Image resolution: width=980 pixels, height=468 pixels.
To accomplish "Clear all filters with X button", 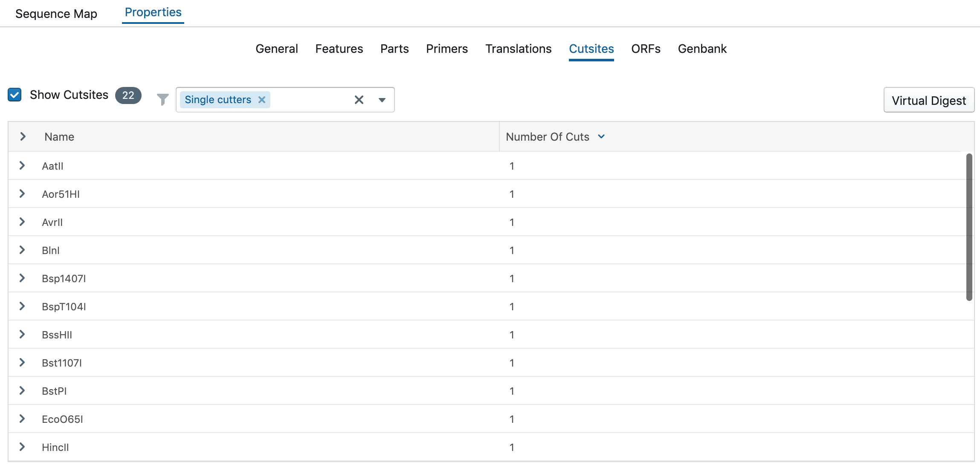I will tap(359, 100).
